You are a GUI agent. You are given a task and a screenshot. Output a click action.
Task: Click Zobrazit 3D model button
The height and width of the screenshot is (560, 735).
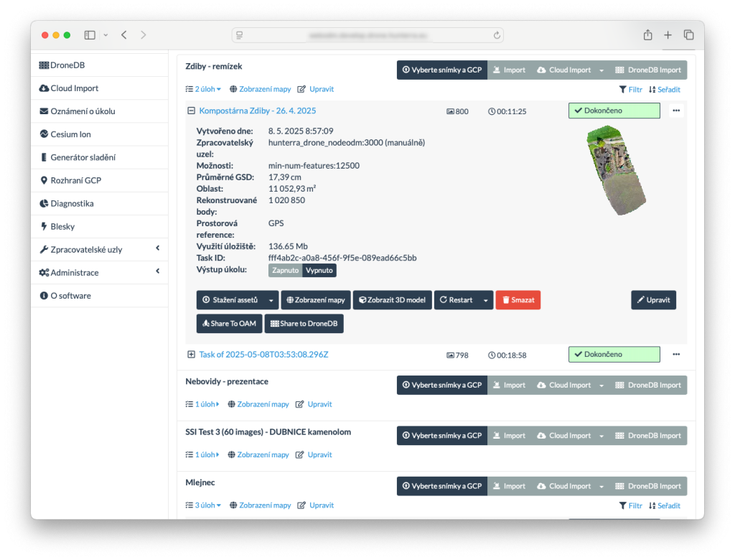pyautogui.click(x=393, y=300)
